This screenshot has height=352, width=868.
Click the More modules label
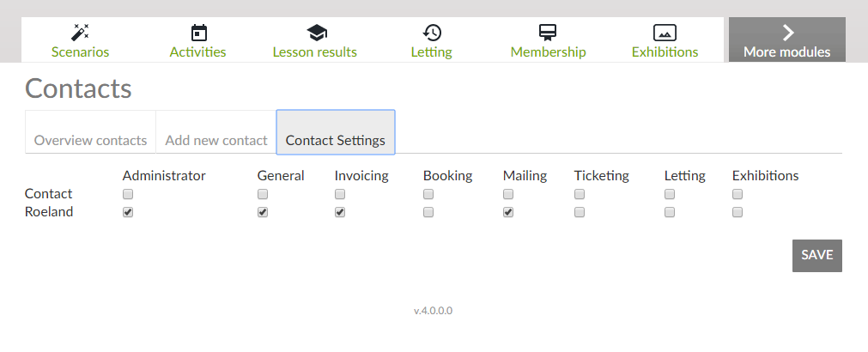[x=786, y=52]
